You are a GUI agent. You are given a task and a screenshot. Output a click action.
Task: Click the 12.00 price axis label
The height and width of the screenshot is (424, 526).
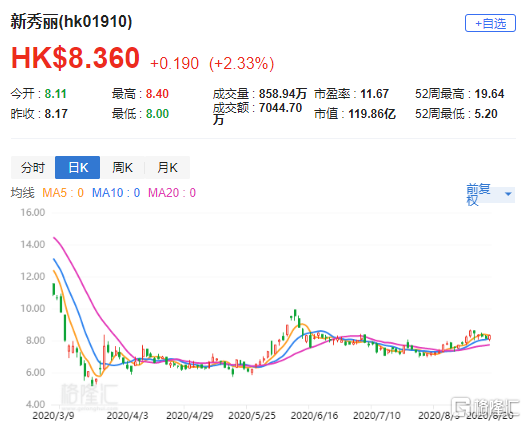pos(33,276)
